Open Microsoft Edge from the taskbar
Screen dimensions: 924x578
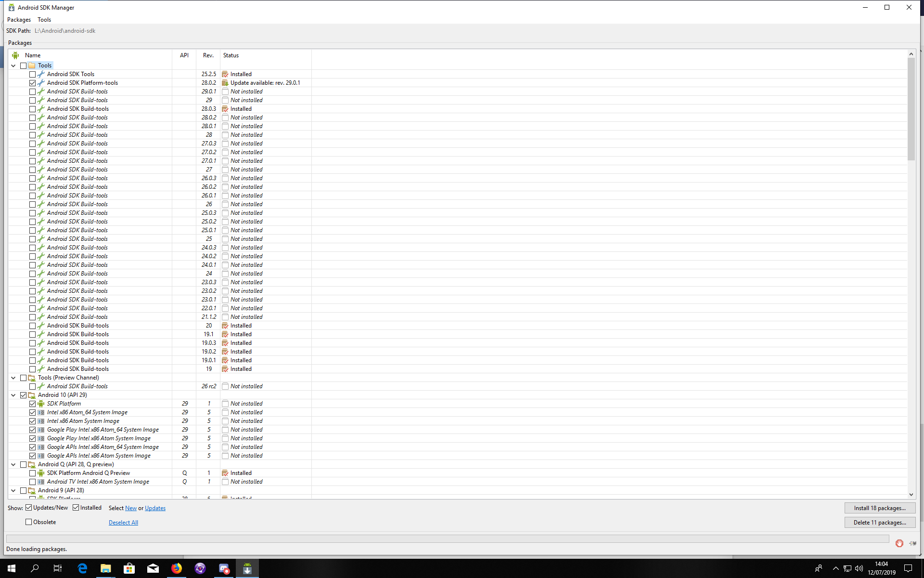pyautogui.click(x=82, y=568)
